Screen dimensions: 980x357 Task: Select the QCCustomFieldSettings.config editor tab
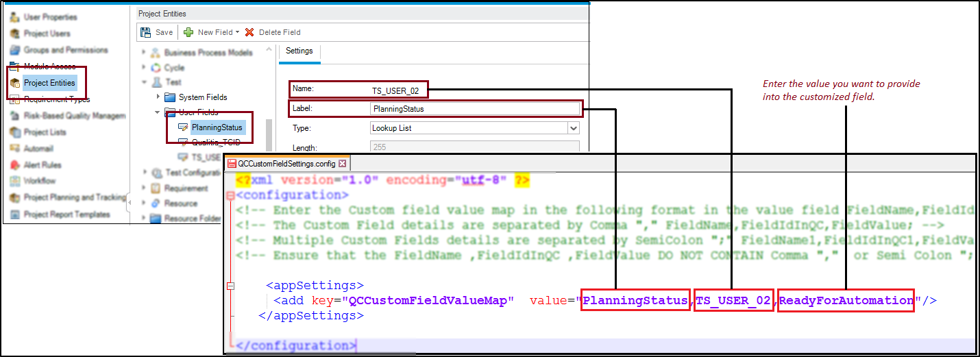pos(286,164)
